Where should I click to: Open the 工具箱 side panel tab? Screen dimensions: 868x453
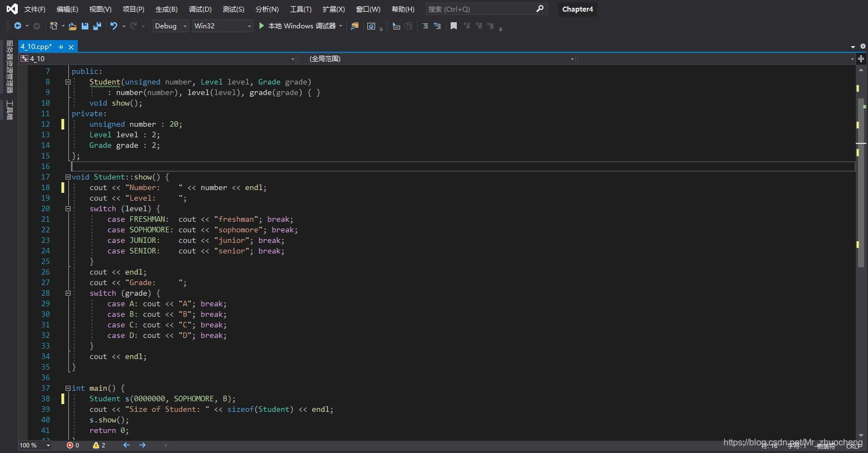(9, 110)
